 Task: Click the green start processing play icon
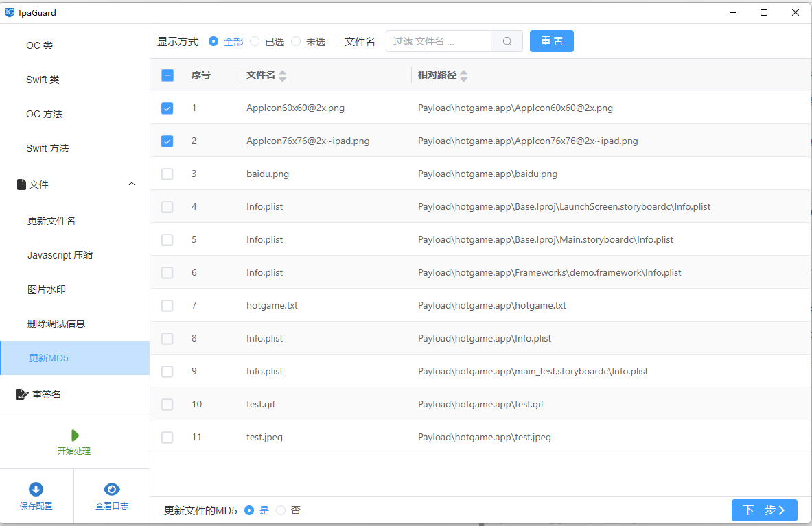[x=75, y=435]
